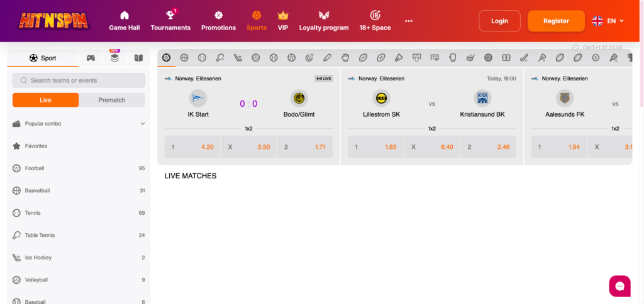Open the book icon tab in sidebar
Image resolution: width=644 pixels, height=304 pixels.
(138, 58)
